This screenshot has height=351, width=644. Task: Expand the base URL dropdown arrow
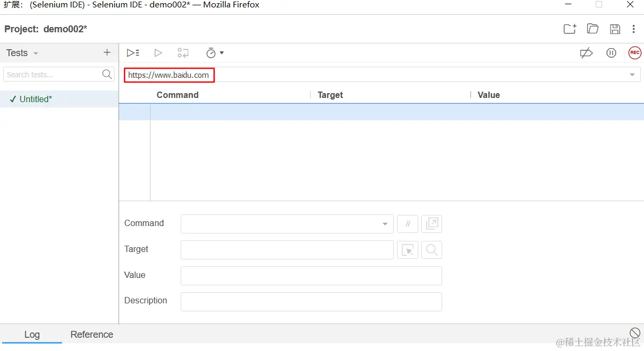[632, 75]
